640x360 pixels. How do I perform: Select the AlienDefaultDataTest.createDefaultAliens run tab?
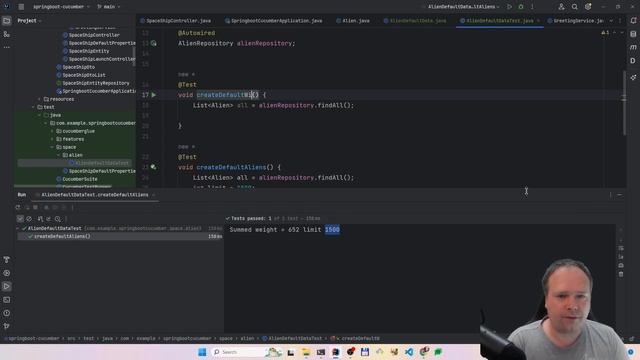(95, 195)
